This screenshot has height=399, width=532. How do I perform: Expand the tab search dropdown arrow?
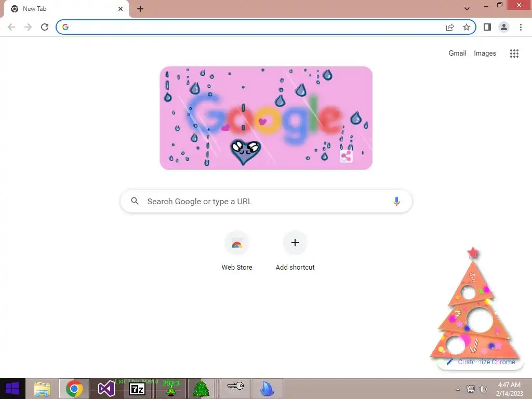(467, 9)
